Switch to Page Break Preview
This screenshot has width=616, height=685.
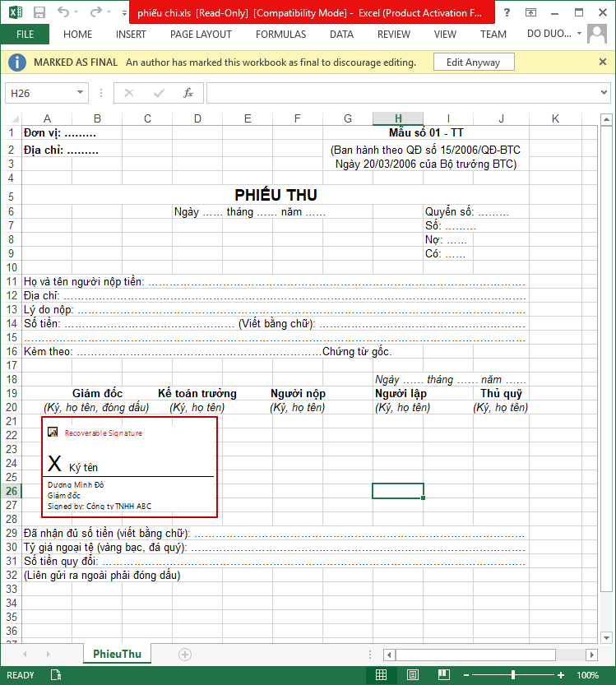(443, 675)
